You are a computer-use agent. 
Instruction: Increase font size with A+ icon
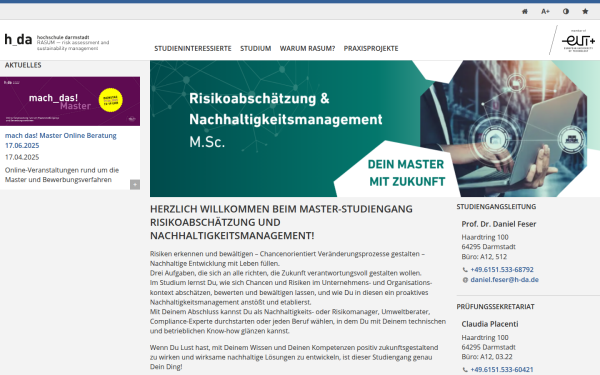(545, 11)
